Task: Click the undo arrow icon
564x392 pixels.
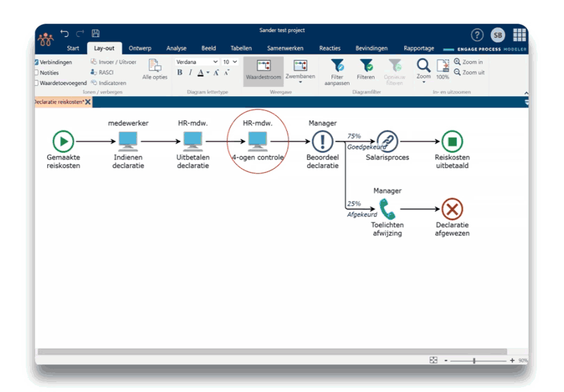Action: [x=64, y=34]
